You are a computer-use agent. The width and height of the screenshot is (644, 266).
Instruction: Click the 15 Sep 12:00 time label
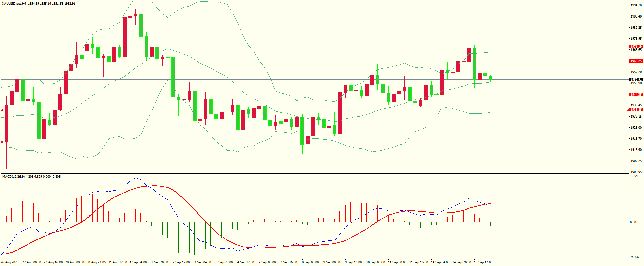[483, 262]
